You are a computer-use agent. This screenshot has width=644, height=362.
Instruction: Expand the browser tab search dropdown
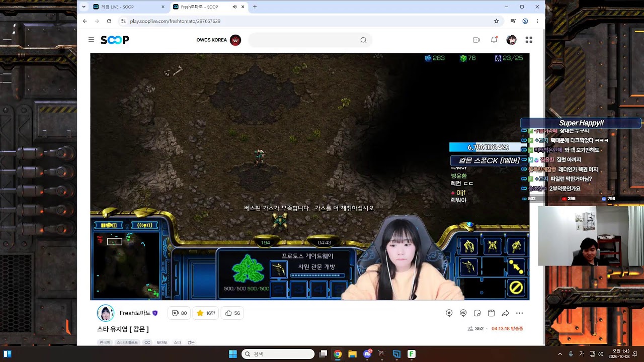pyautogui.click(x=84, y=7)
